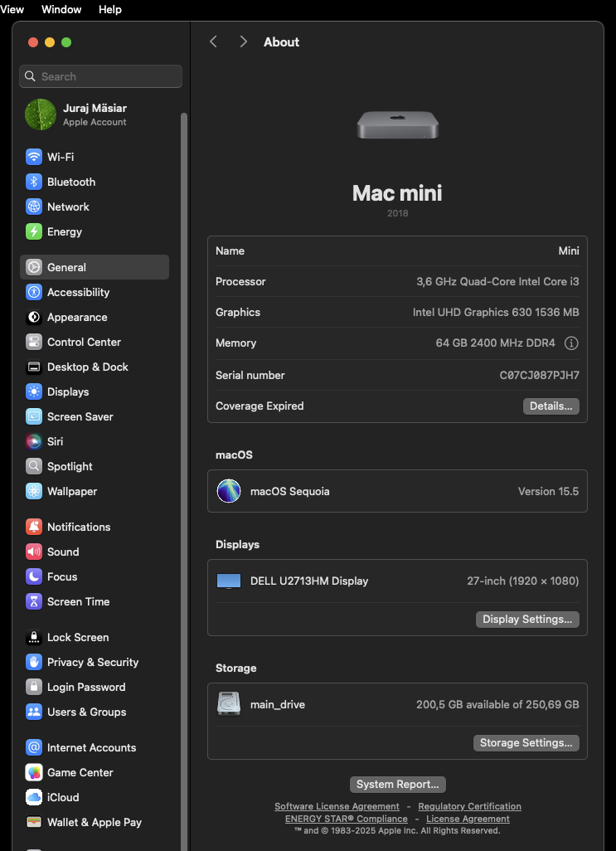
Task: Open Spotlight magnifier icon
Action: tap(34, 466)
